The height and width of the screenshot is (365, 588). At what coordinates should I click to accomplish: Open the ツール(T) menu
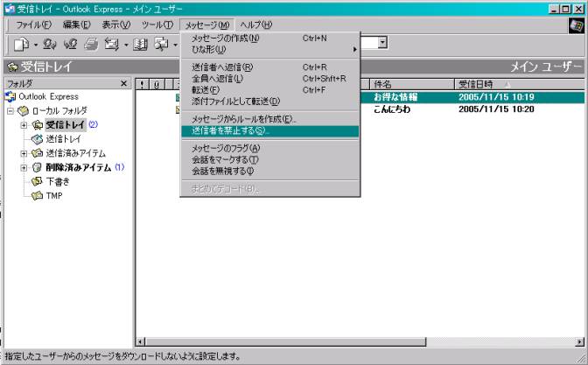[x=157, y=25]
